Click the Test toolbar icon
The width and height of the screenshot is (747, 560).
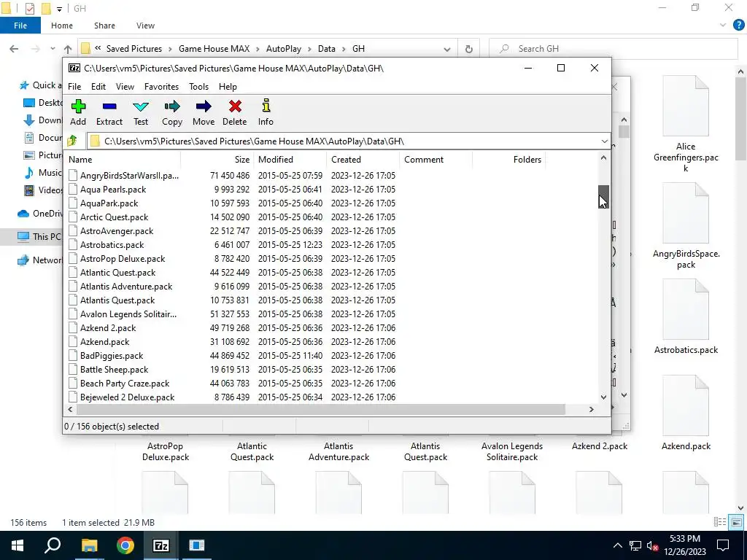[141, 112]
